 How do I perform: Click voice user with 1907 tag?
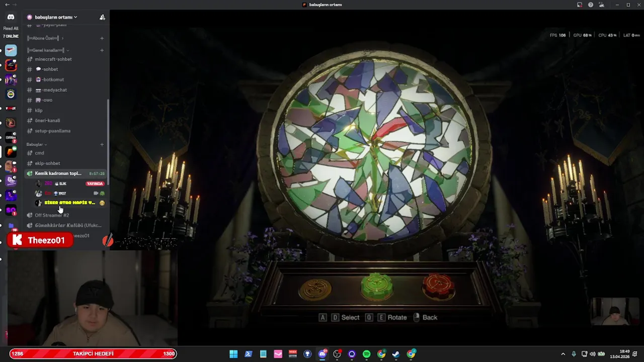point(69,193)
